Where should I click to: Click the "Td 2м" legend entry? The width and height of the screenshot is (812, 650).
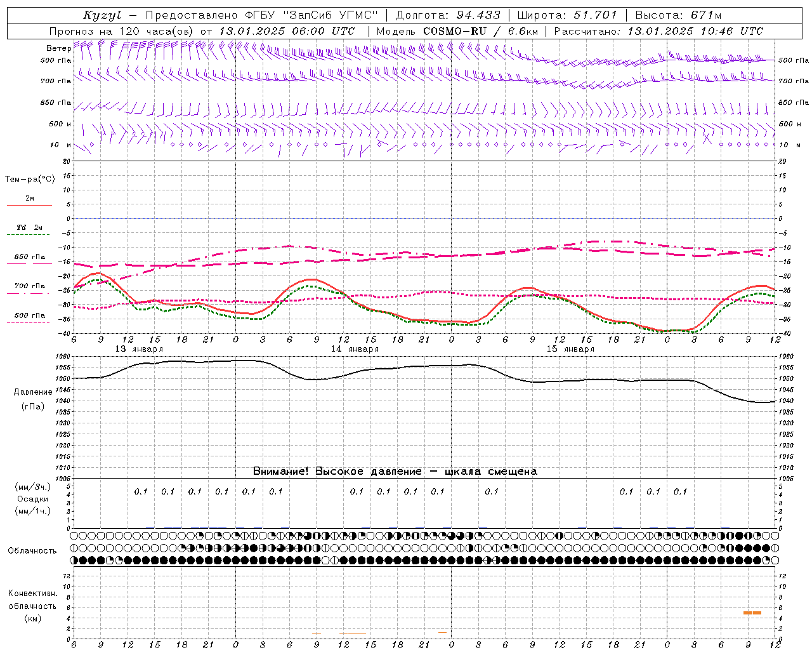(30, 227)
